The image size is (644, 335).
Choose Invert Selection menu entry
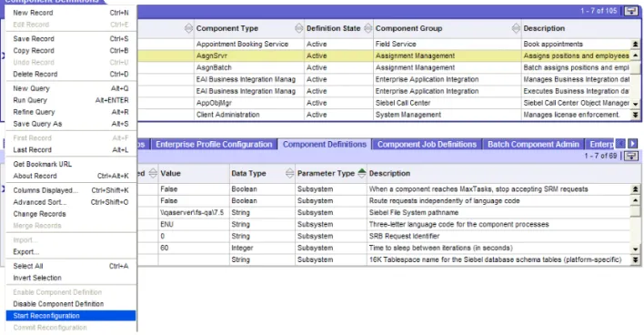point(71,278)
